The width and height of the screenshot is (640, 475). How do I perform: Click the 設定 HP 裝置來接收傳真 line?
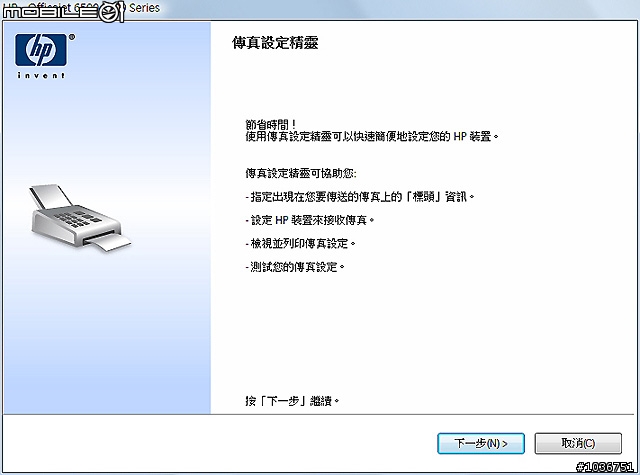pyautogui.click(x=310, y=220)
